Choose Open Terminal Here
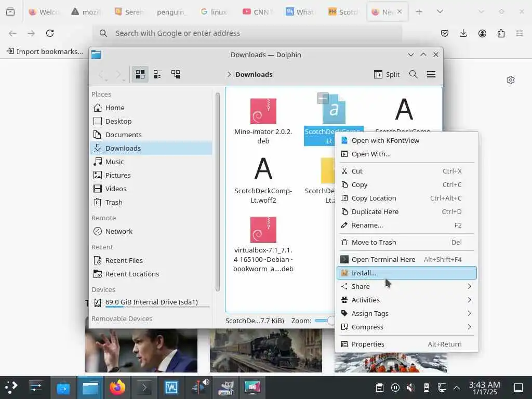 pos(407,260)
